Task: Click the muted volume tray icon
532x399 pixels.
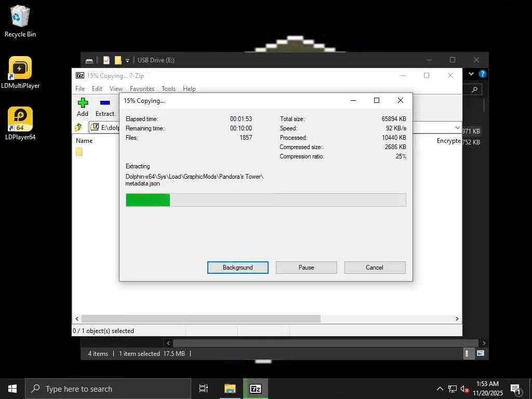Action: point(464,389)
